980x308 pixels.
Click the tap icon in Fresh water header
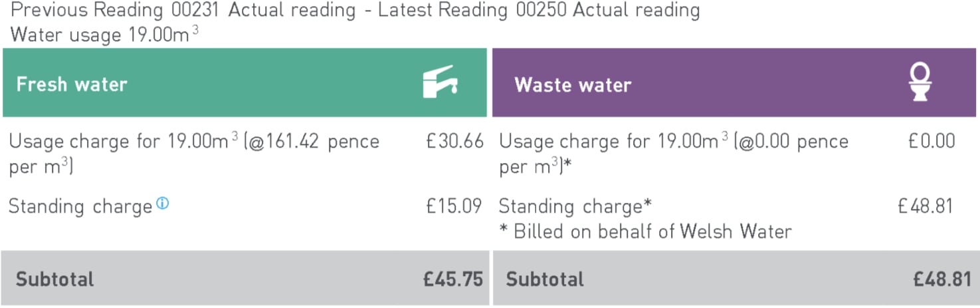[441, 82]
